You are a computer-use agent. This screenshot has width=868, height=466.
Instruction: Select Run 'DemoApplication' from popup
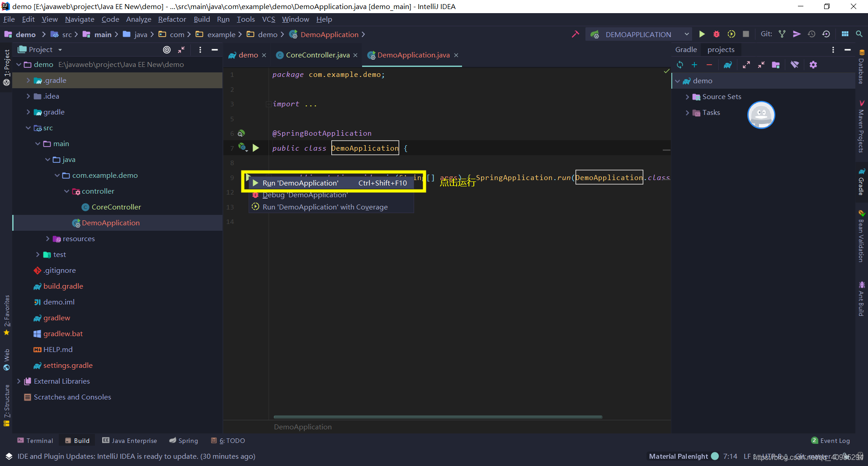pyautogui.click(x=330, y=183)
